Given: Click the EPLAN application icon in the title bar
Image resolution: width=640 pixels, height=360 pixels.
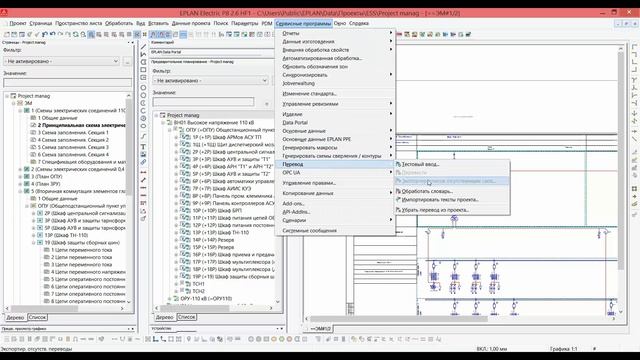Looking at the screenshot, I should click(x=4, y=13).
